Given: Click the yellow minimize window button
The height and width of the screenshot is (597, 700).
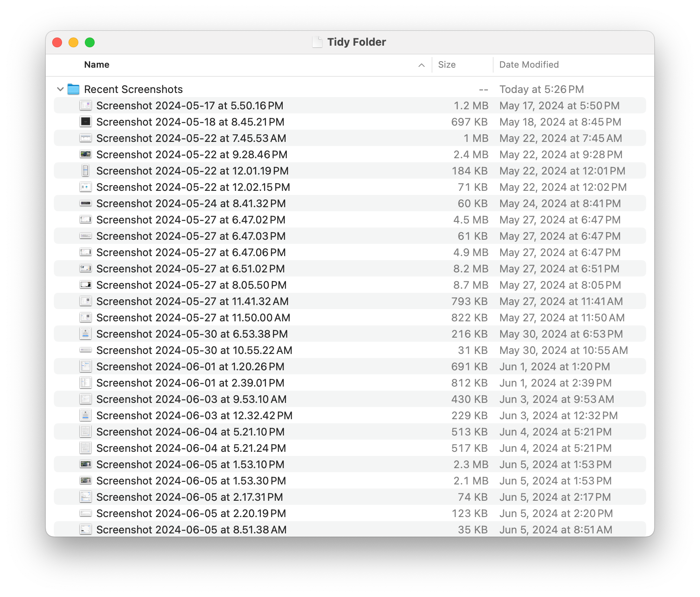Looking at the screenshot, I should pos(73,42).
